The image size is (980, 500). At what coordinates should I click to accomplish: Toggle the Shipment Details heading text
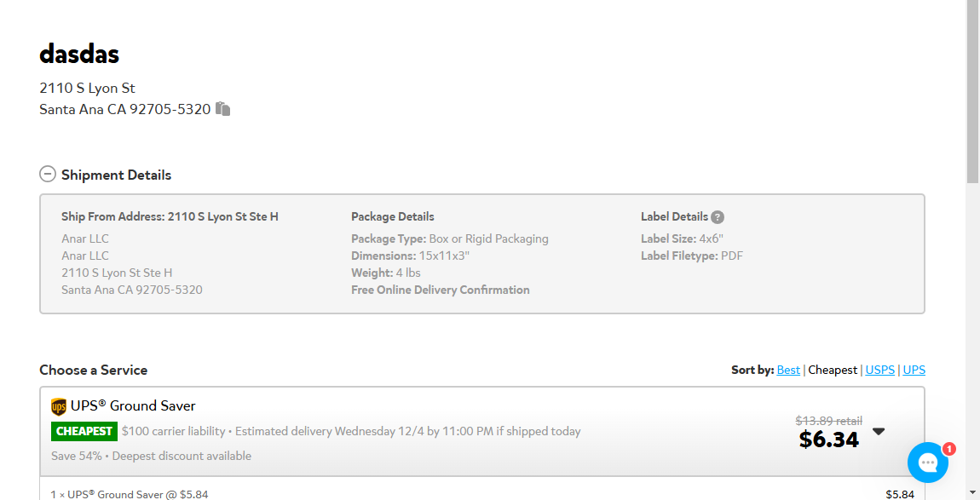point(116,175)
